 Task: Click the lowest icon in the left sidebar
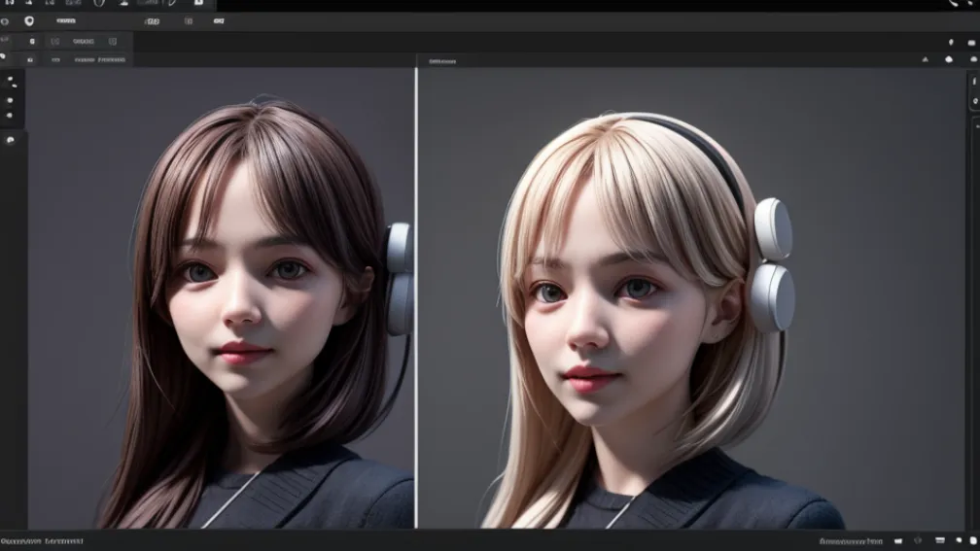point(11,140)
